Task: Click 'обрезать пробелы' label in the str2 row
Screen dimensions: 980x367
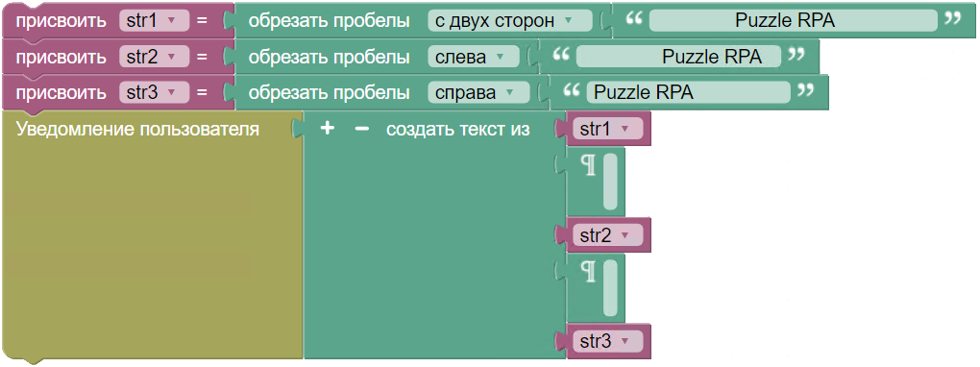Action: 330,57
